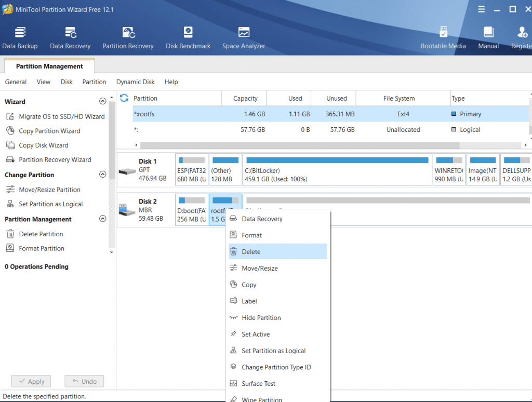The width and height of the screenshot is (532, 402).
Task: Click the Copy icon in context menu
Action: coord(233,284)
